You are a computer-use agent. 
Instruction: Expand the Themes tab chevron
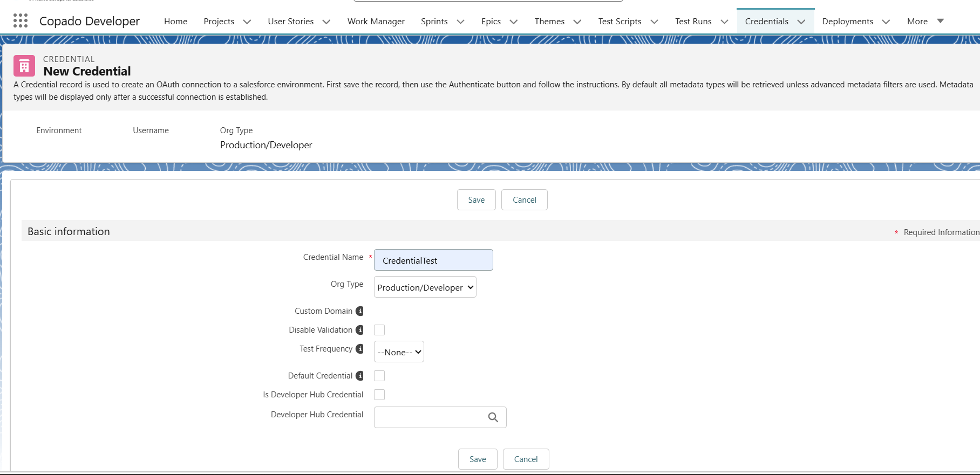[577, 22]
